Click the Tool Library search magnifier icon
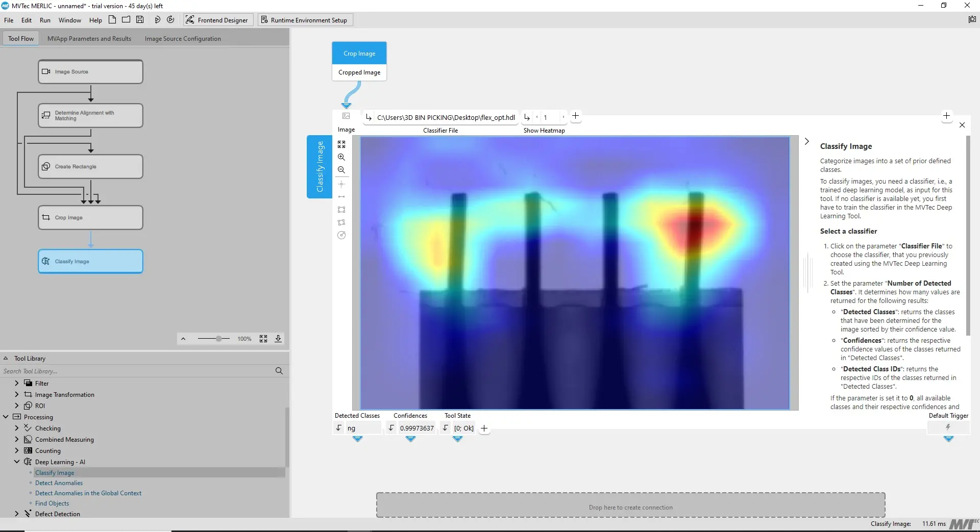Viewport: 980px width, 532px height. pos(279,371)
